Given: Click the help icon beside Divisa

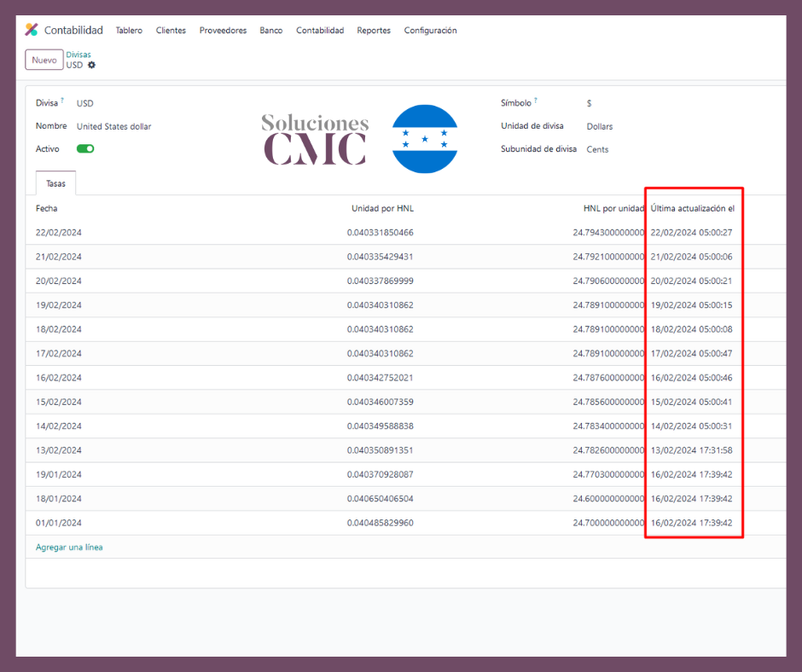Looking at the screenshot, I should pos(62,100).
